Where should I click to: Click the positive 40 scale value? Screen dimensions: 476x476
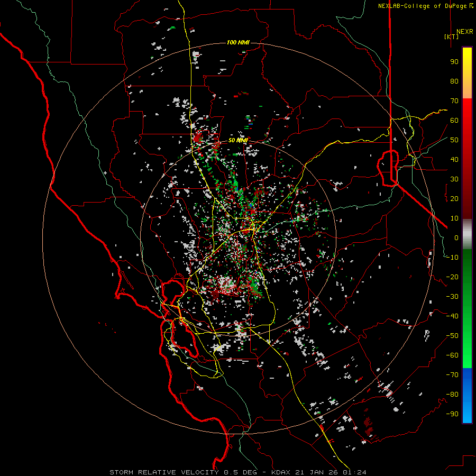coord(454,160)
